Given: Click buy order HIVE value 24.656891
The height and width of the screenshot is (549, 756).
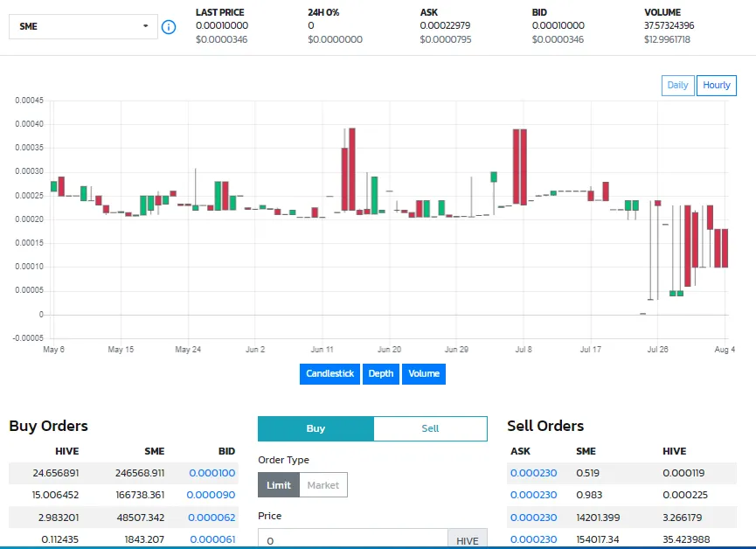Looking at the screenshot, I should (x=56, y=473).
